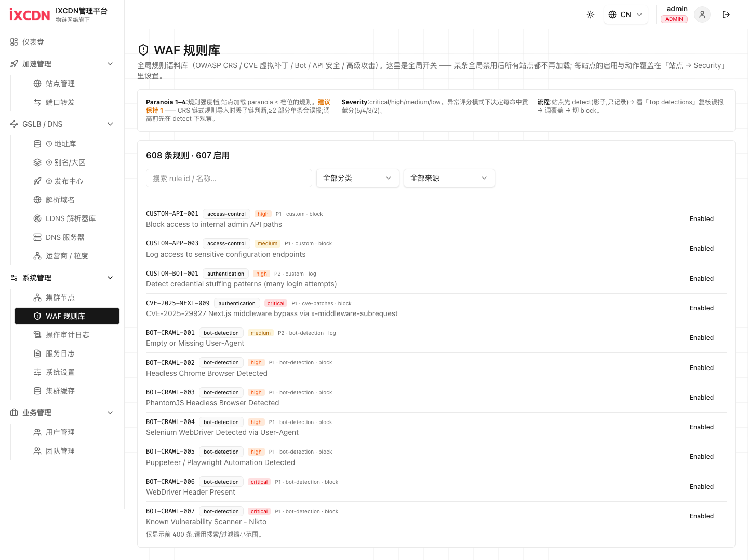The image size is (748, 560).
Task: Click 'WebDriver Header Present' description
Action: click(x=191, y=492)
